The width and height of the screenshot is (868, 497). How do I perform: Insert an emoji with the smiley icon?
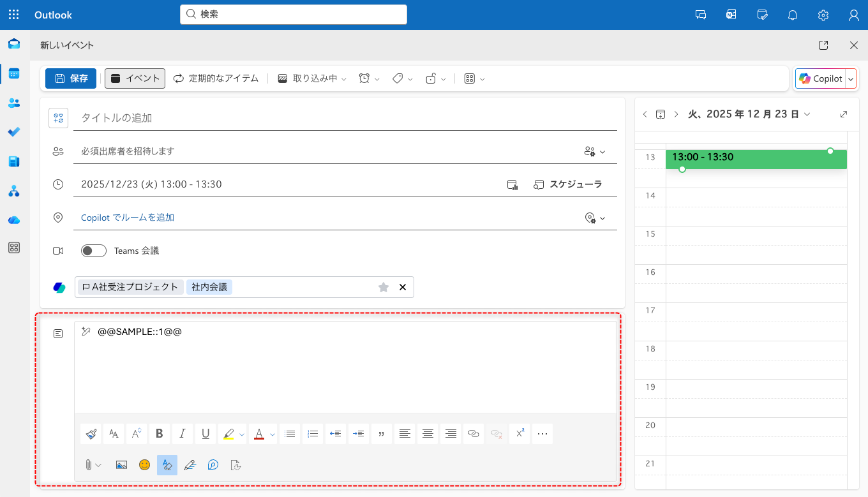tap(145, 465)
